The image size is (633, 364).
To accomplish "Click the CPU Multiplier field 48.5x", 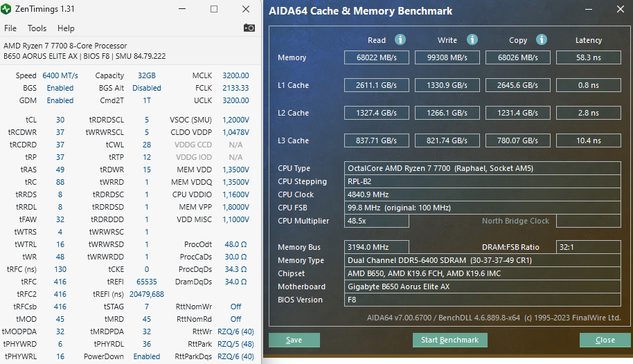I will coord(377,221).
